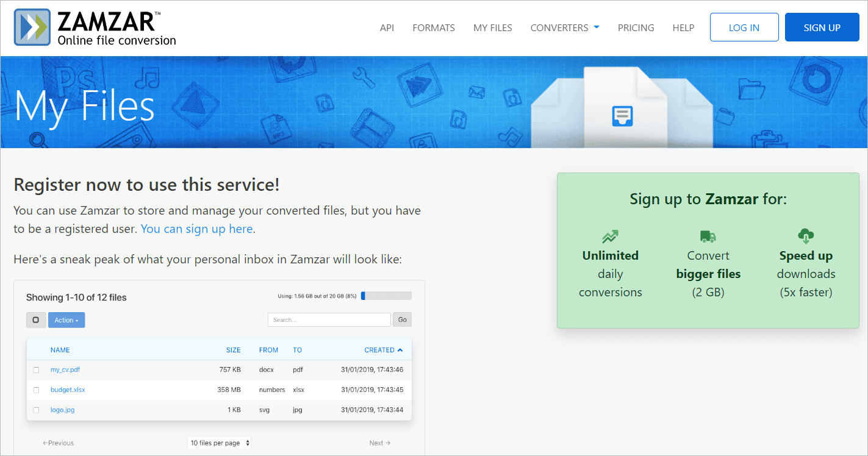The image size is (868, 456).
Task: Click the 'Using: 1.56 GB out of 20 GB' text
Action: tap(317, 296)
